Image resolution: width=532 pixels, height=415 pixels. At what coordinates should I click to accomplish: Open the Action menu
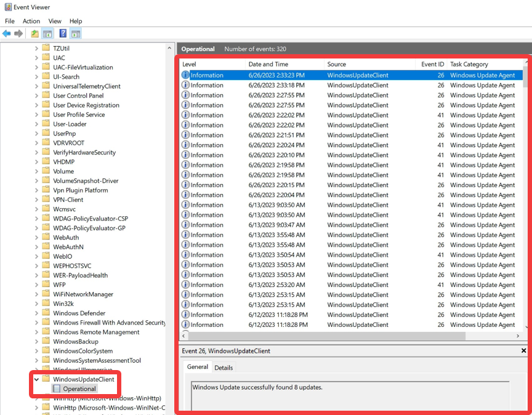click(31, 21)
